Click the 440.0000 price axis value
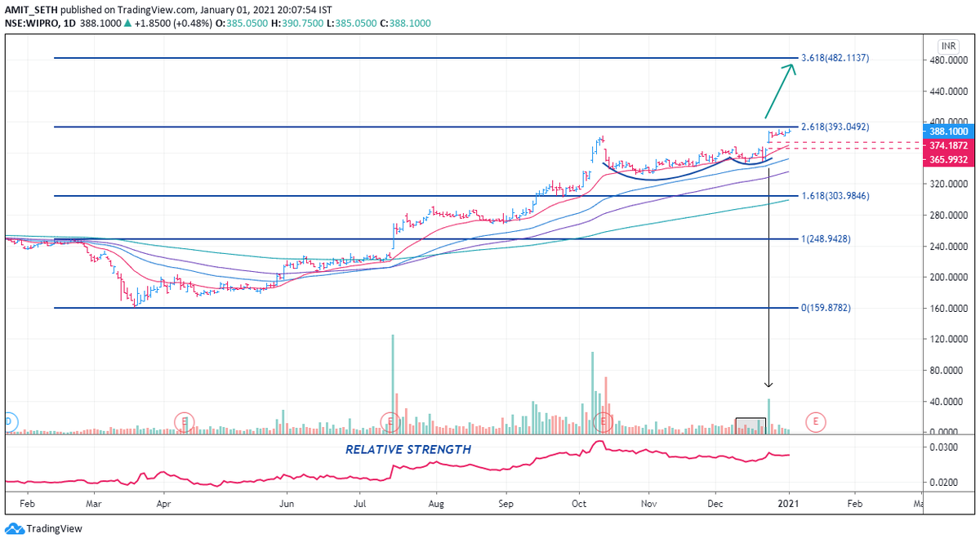The width and height of the screenshot is (980, 543). coord(949,91)
